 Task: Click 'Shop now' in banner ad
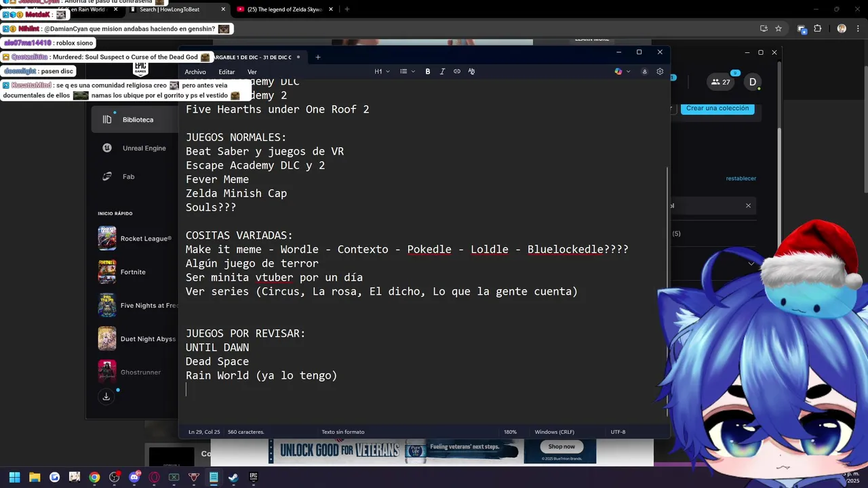click(x=561, y=447)
